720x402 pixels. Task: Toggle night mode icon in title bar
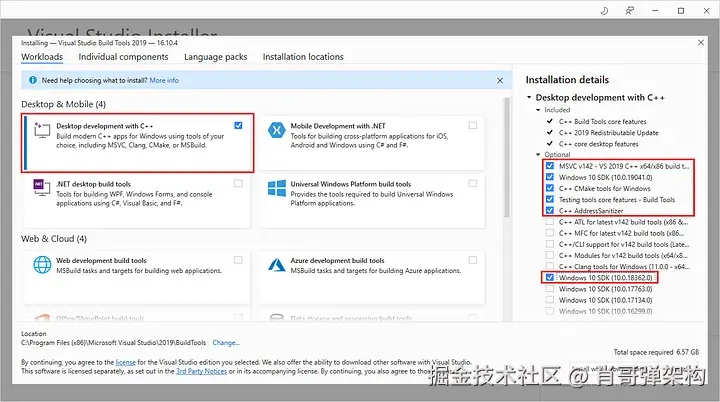click(x=604, y=11)
